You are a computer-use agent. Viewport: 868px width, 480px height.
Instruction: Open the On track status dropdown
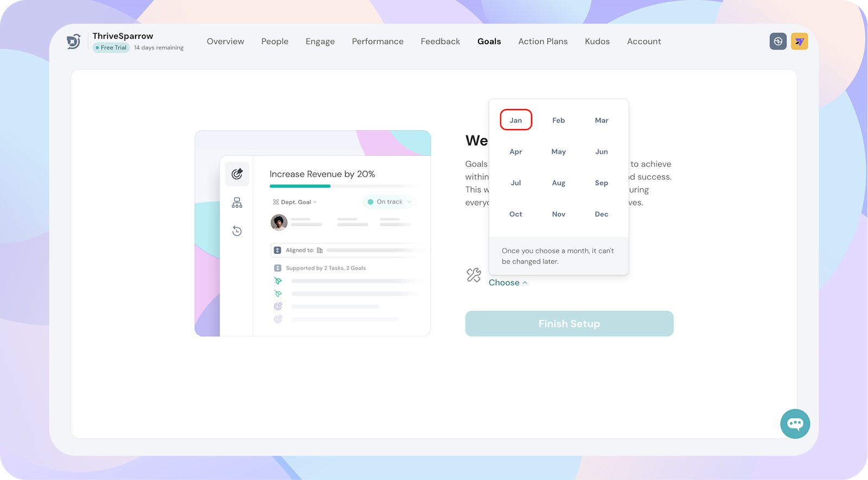coord(390,202)
